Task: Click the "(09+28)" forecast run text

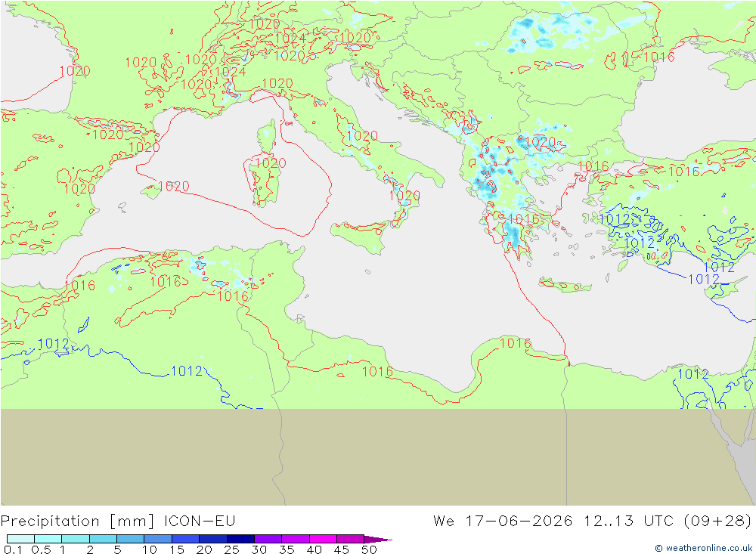Action: click(717, 522)
